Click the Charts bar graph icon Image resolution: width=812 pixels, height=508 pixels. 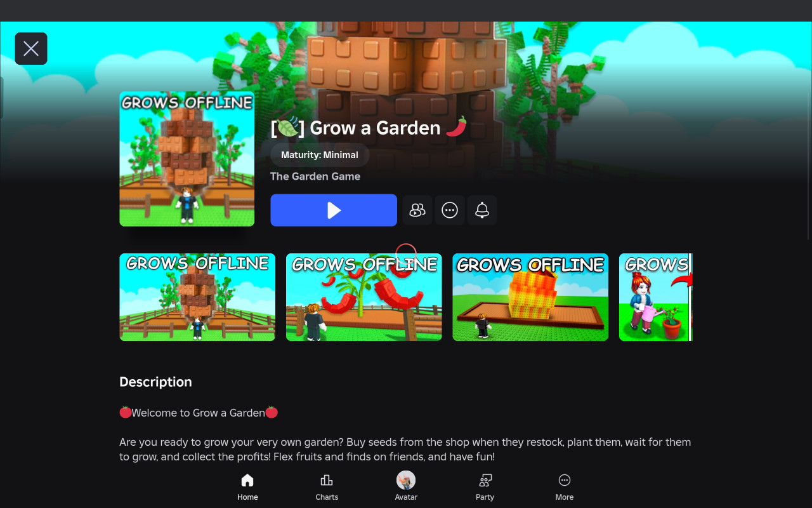327,480
